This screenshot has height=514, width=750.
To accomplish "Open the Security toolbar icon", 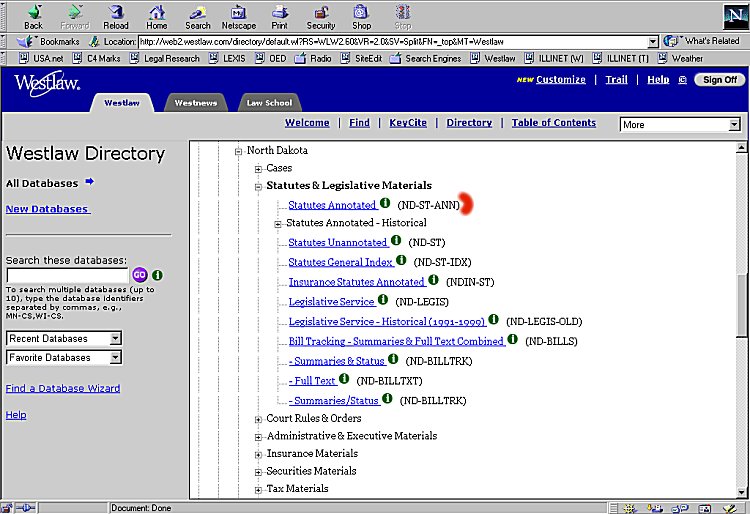I will coord(320,16).
